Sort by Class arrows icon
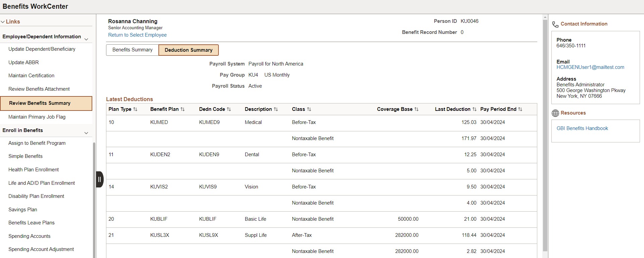The image size is (644, 258). coord(309,109)
